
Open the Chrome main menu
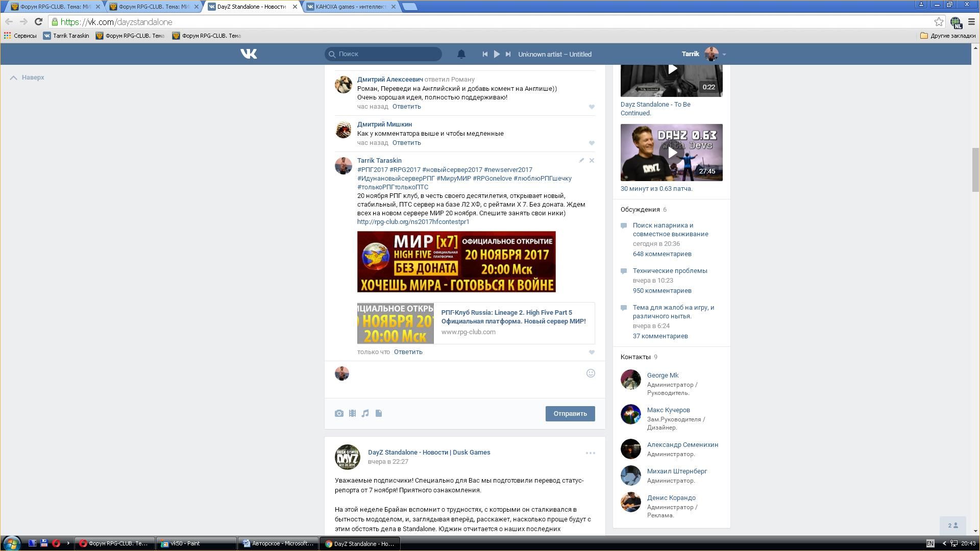click(971, 21)
